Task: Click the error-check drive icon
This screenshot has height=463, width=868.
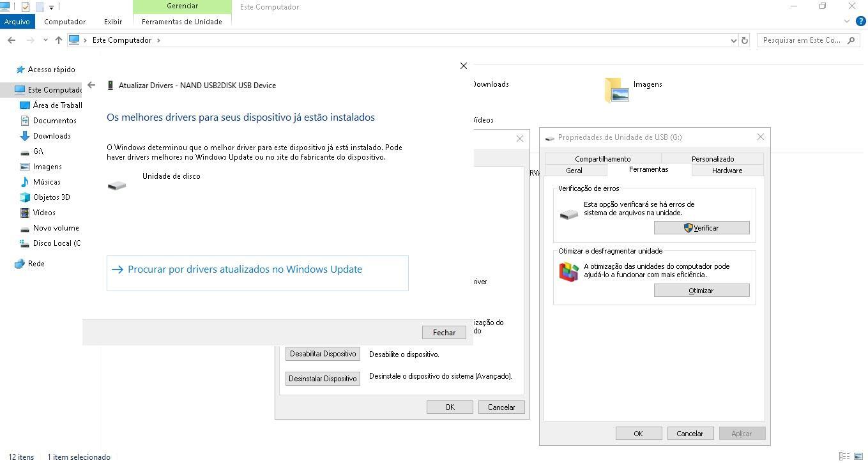Action: click(568, 215)
